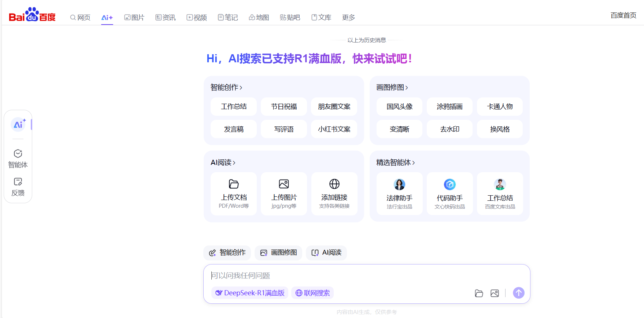This screenshot has width=644, height=318.
Task: Select the 去水印 image button
Action: click(450, 129)
